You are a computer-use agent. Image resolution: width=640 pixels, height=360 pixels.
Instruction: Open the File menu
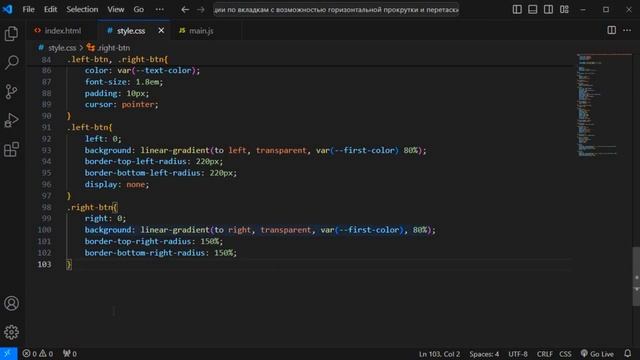coord(28,9)
